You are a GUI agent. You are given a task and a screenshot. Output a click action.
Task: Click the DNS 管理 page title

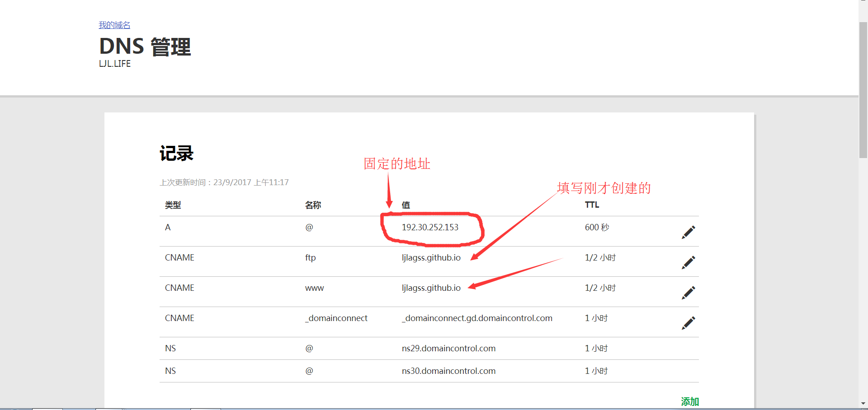145,47
